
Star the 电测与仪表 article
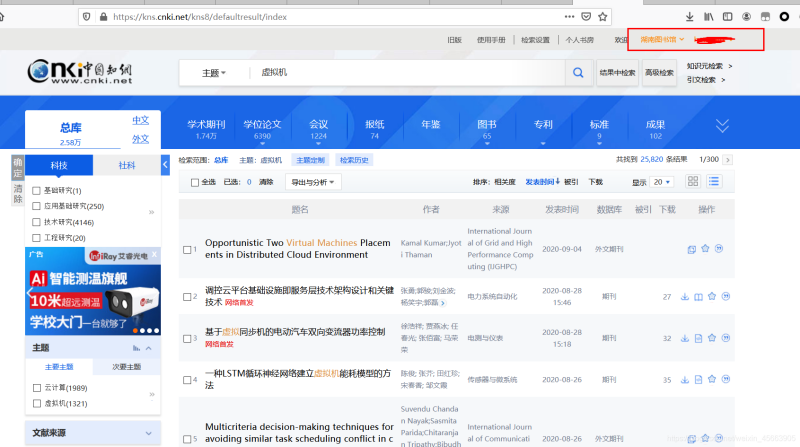[x=712, y=338]
